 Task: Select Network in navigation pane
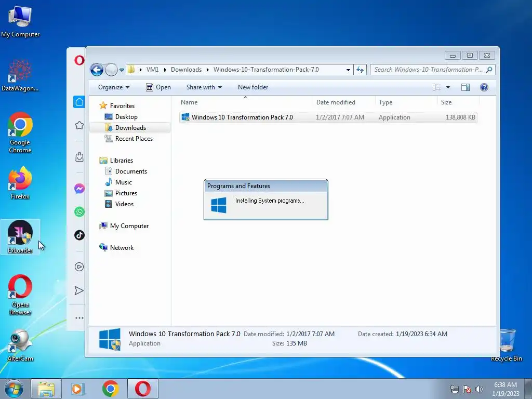116,248
